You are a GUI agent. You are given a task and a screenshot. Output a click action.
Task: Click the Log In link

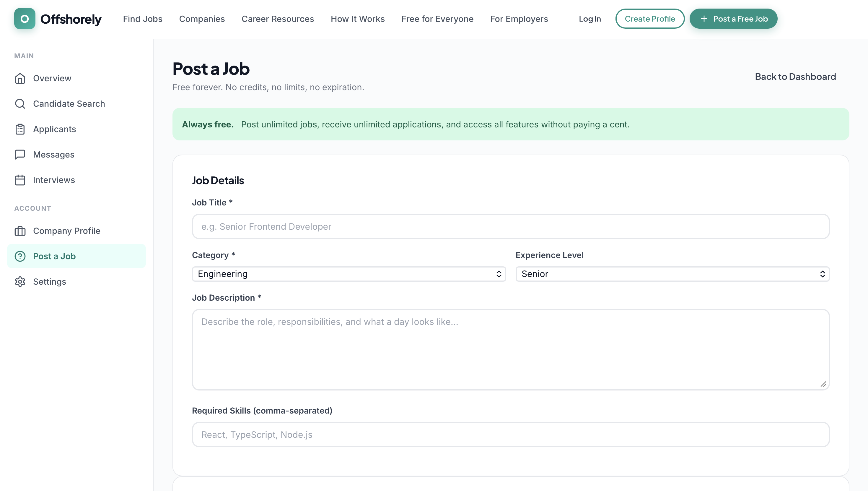point(590,19)
